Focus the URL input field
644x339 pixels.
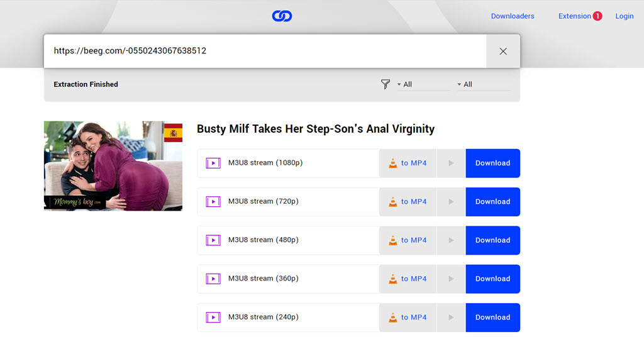point(265,51)
